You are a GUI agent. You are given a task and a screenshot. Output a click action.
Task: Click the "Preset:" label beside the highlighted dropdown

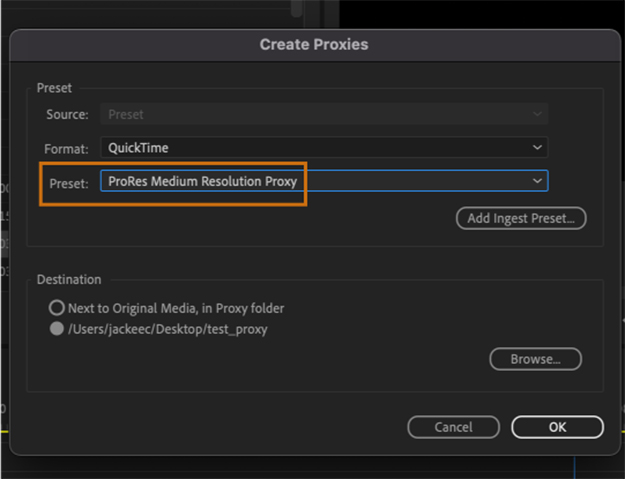coord(68,182)
